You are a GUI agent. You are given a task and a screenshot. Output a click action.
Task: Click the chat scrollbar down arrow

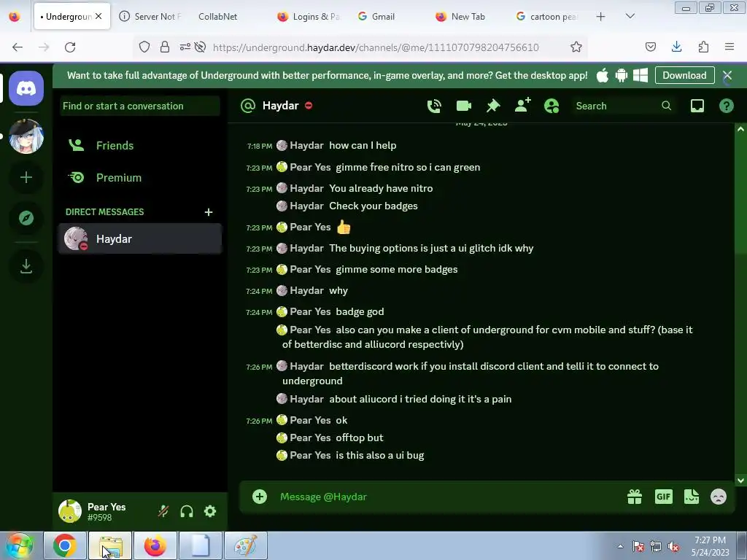point(740,481)
